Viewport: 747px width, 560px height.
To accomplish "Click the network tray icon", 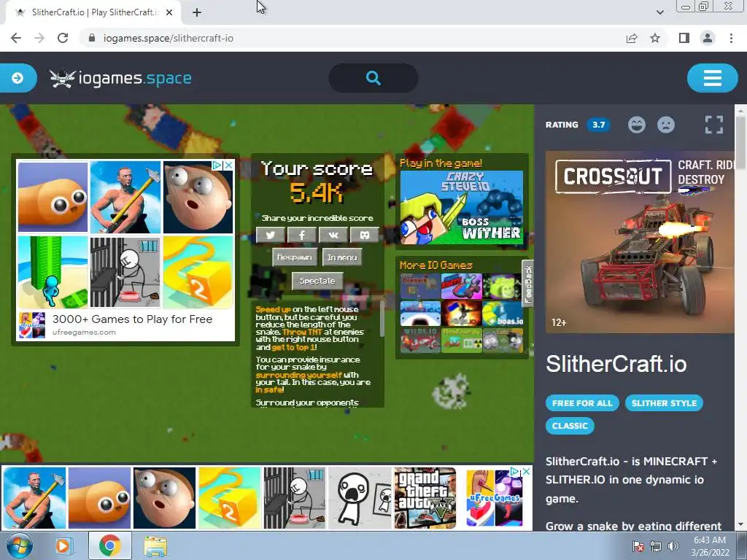I will tap(656, 546).
